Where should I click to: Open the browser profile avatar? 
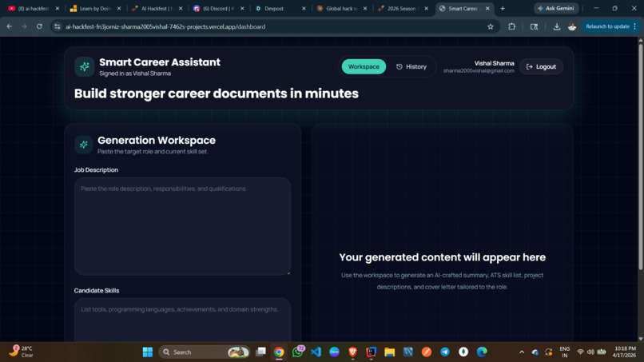[572, 26]
